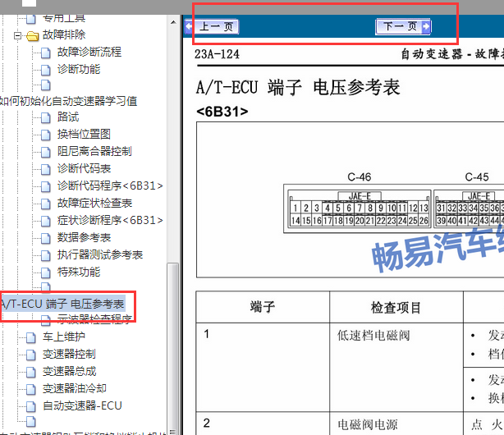
Task: Select A/T-ECU 端子 电压参考表 entry
Action: point(62,304)
